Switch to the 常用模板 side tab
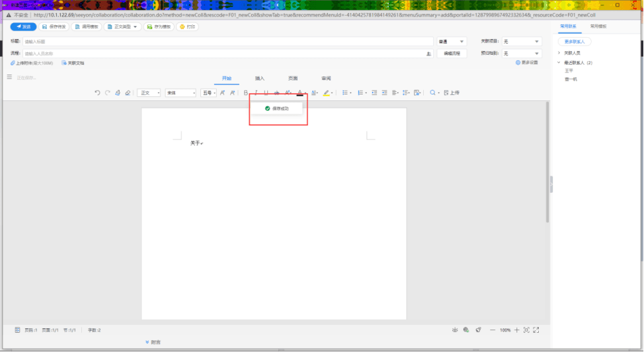The image size is (644, 352). [x=598, y=26]
